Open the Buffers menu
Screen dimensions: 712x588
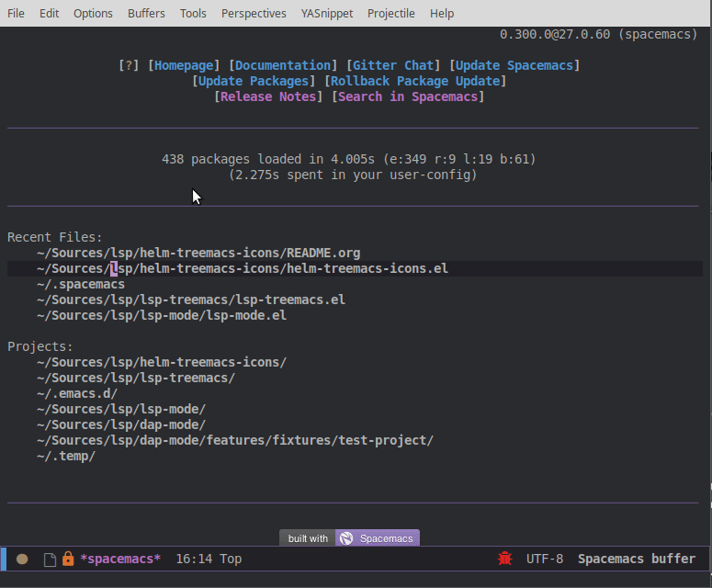(146, 14)
